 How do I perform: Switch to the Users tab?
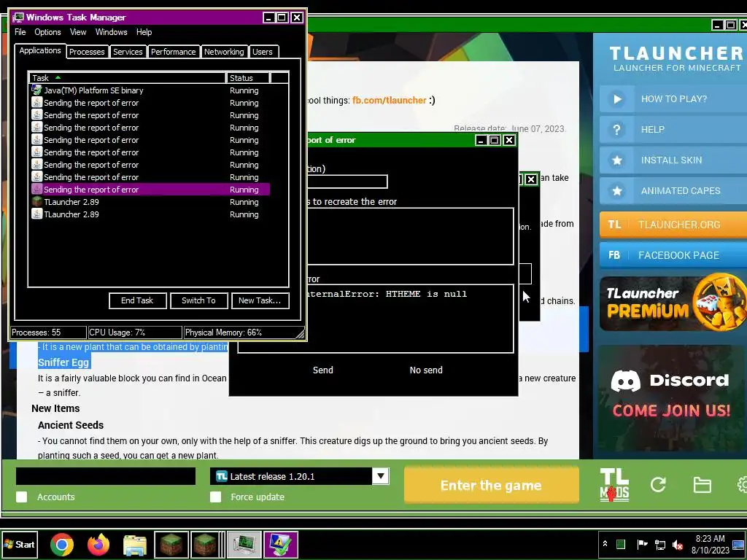tap(263, 52)
